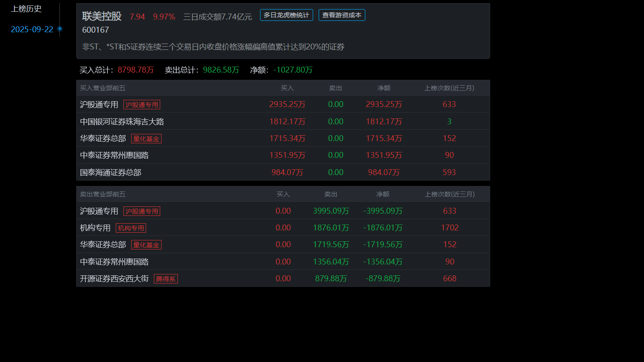Image resolution: width=644 pixels, height=362 pixels.
Task: Click sell amount 1876.01万
Action: pyautogui.click(x=331, y=228)
